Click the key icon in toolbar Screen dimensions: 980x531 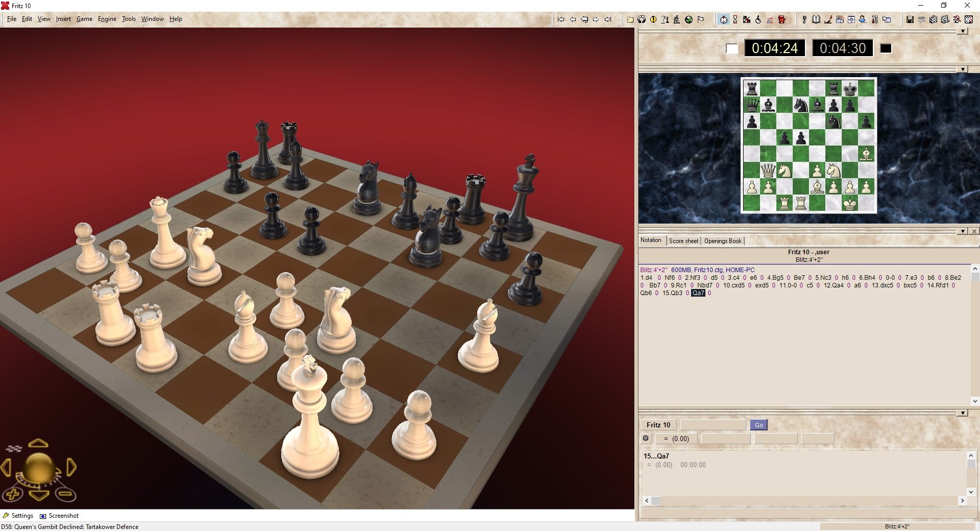[x=804, y=19]
